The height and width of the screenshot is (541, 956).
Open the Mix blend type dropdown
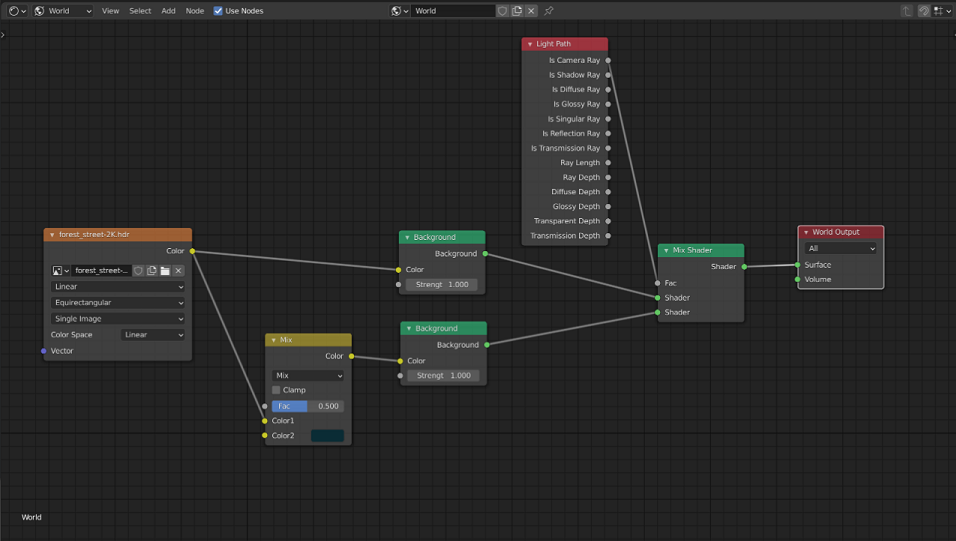point(308,376)
